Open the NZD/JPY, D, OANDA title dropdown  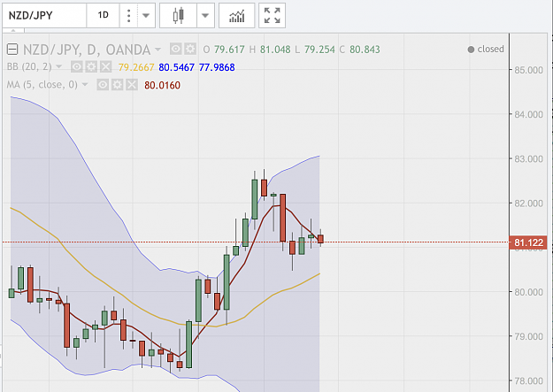157,50
